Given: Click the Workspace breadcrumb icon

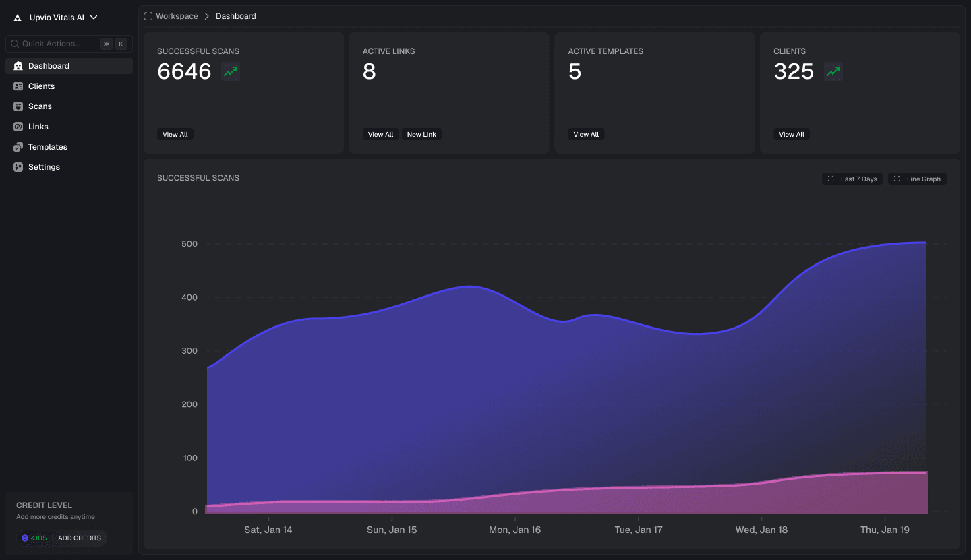Looking at the screenshot, I should click(148, 16).
